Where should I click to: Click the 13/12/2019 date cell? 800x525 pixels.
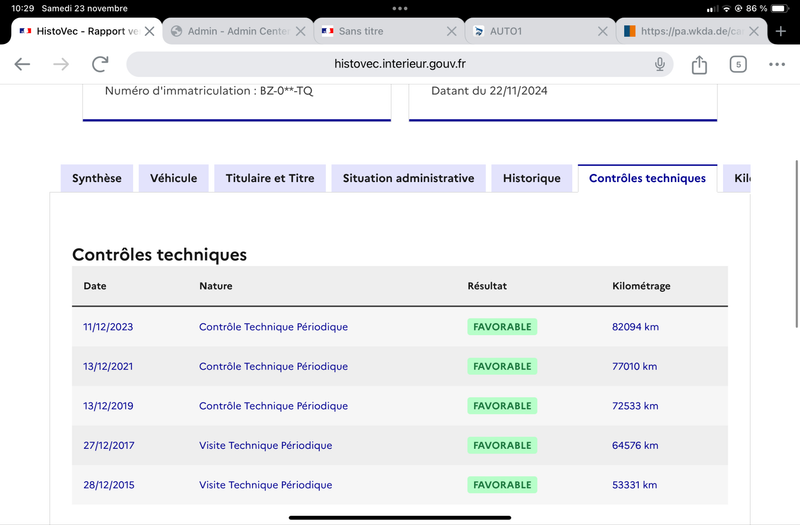[x=108, y=406]
